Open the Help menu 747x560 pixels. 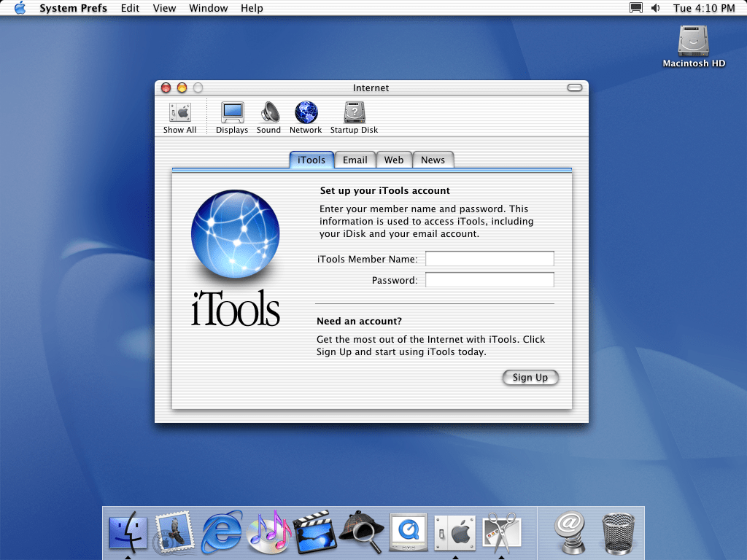click(252, 8)
